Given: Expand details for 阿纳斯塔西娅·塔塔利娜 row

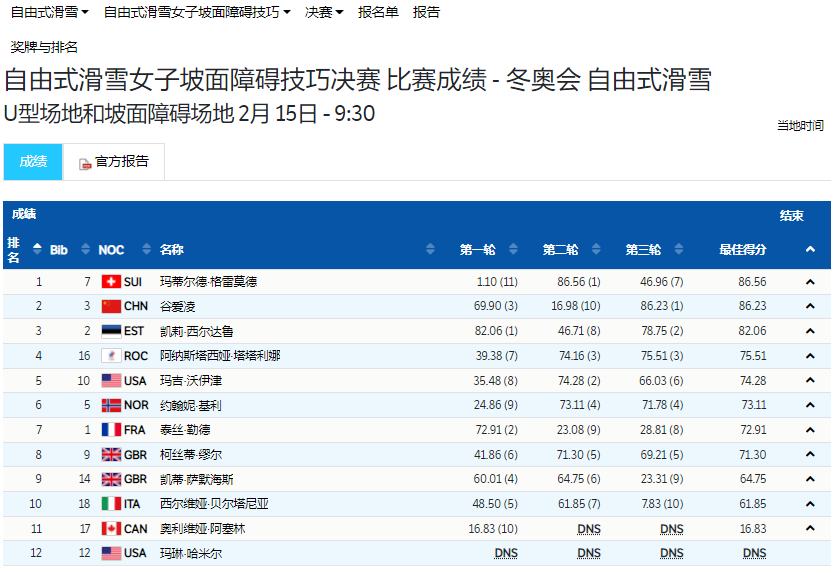Looking at the screenshot, I should (x=810, y=356).
